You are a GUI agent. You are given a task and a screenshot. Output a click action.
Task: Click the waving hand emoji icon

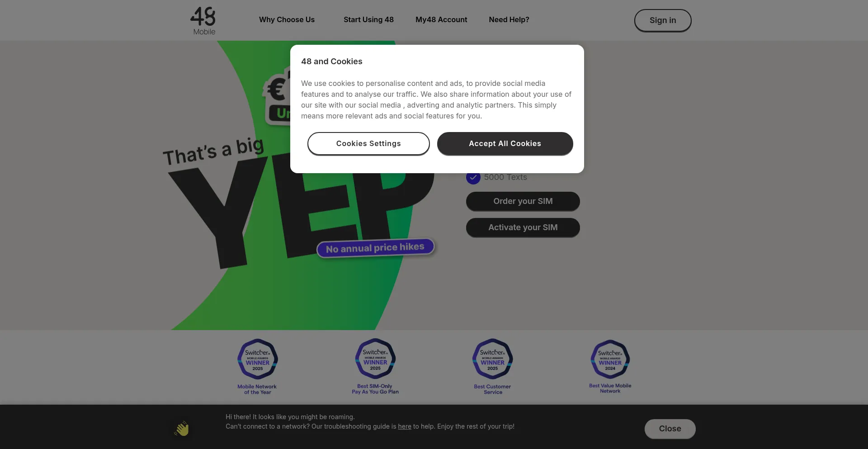click(x=182, y=429)
